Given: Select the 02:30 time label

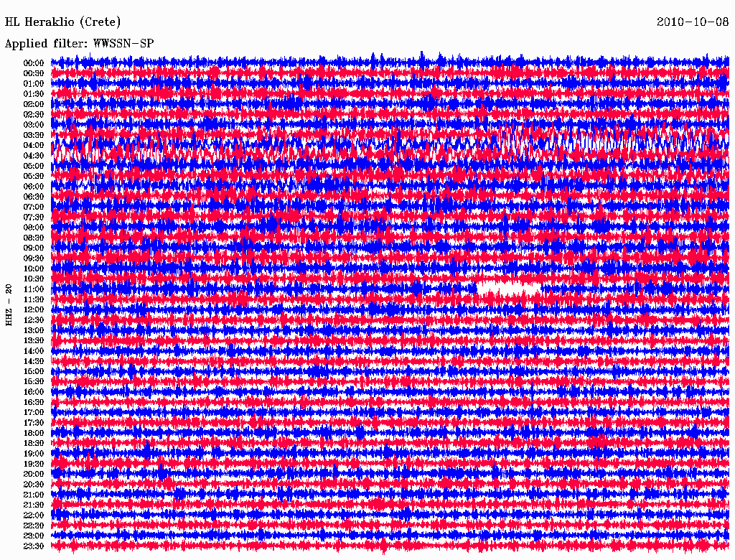Looking at the screenshot, I should click(34, 114).
